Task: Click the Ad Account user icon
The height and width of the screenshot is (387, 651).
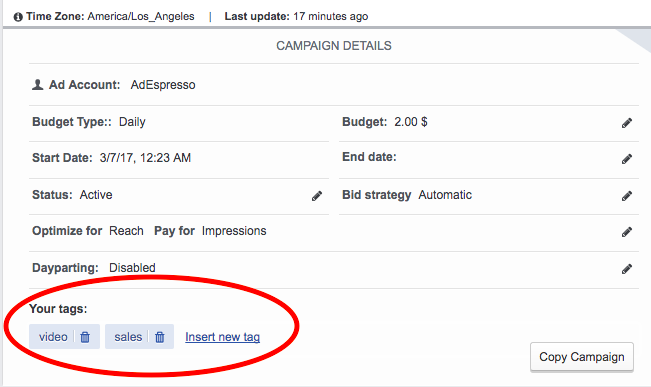Action: point(37,85)
